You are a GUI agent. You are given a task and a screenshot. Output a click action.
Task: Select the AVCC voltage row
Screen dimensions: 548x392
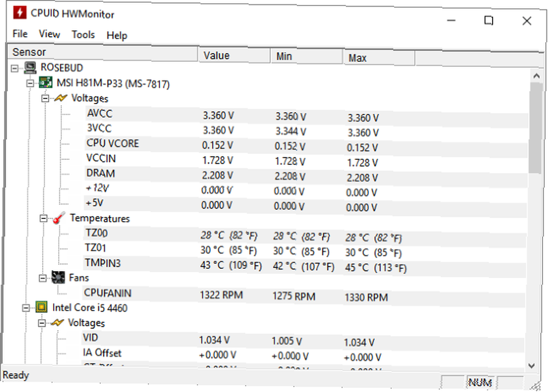[x=307, y=115]
